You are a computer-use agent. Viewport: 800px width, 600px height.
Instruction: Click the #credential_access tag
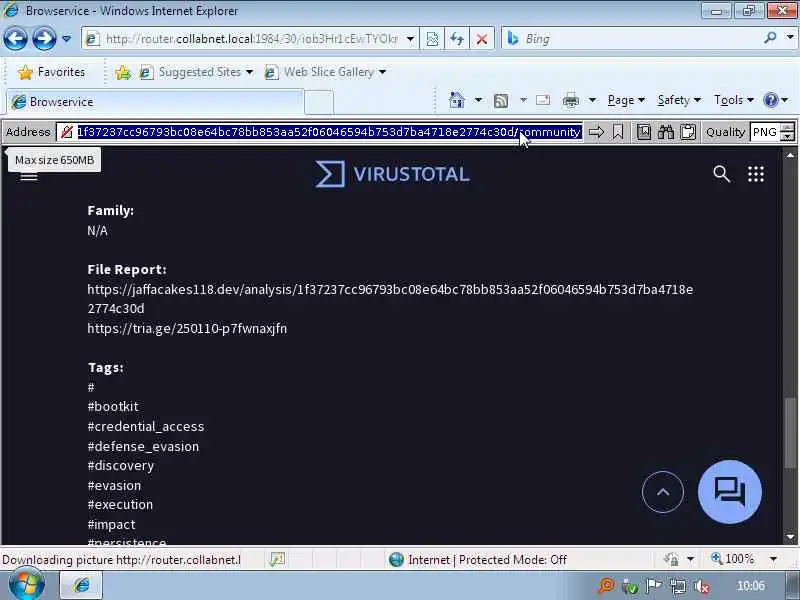[145, 427]
